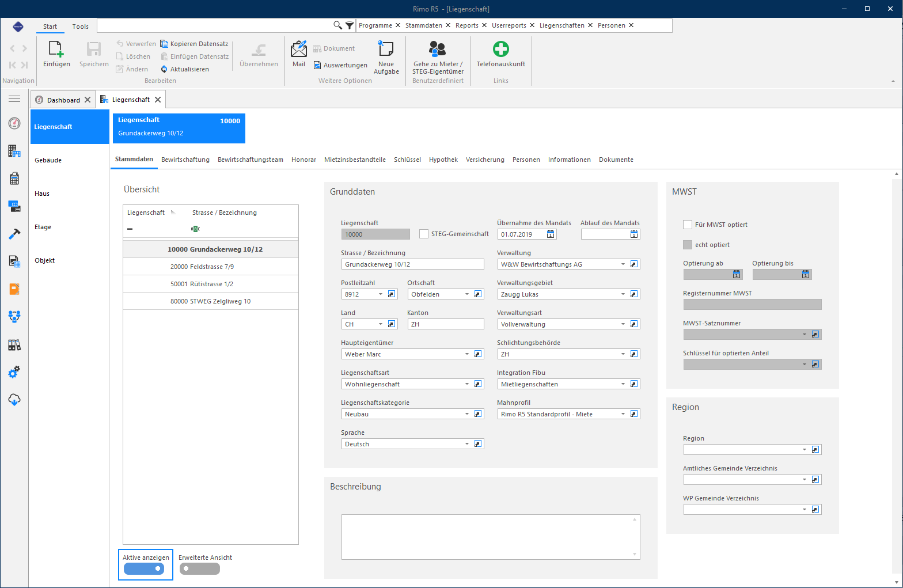Select row 20000 Feldstrasse 7/9
The height and width of the screenshot is (588, 903).
[x=211, y=267]
